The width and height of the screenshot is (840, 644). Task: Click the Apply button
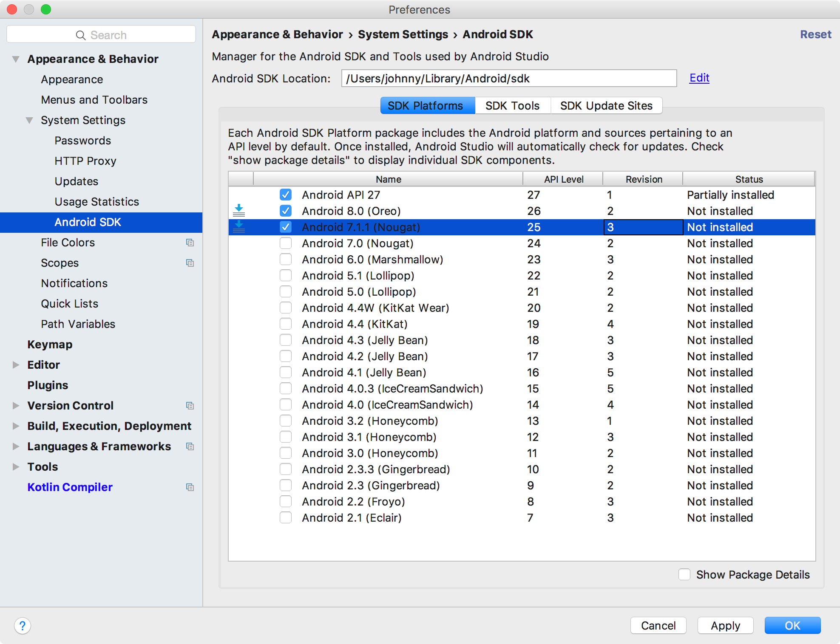pos(725,625)
